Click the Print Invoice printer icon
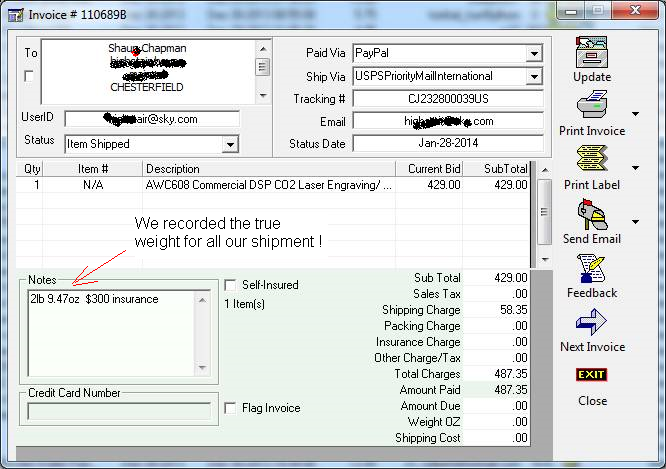 pyautogui.click(x=591, y=105)
